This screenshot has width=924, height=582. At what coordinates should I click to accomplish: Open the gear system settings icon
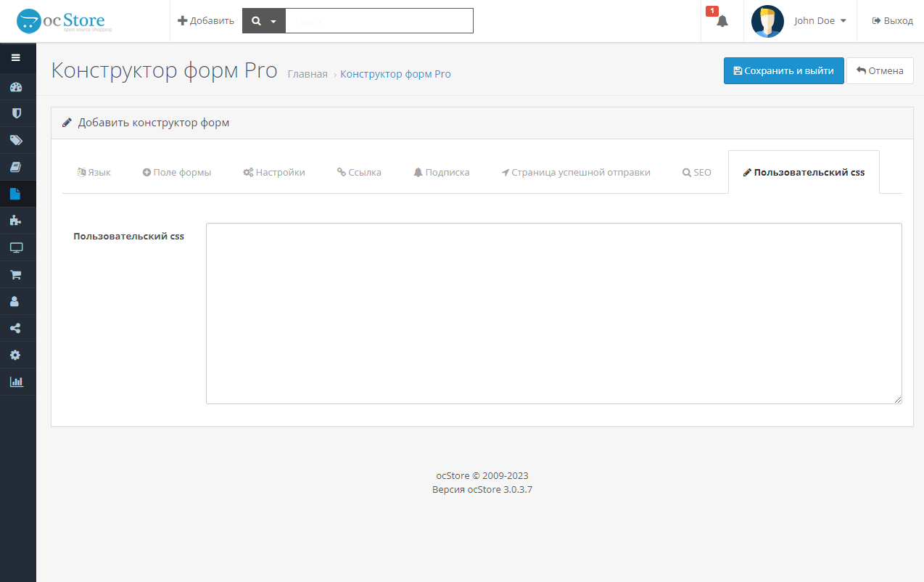(16, 355)
